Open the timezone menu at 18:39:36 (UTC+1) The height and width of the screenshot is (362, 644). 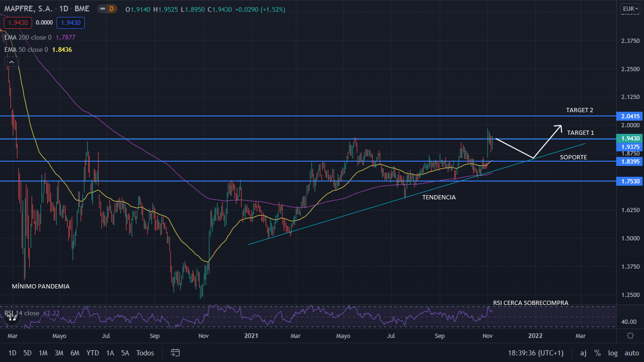pyautogui.click(x=536, y=353)
